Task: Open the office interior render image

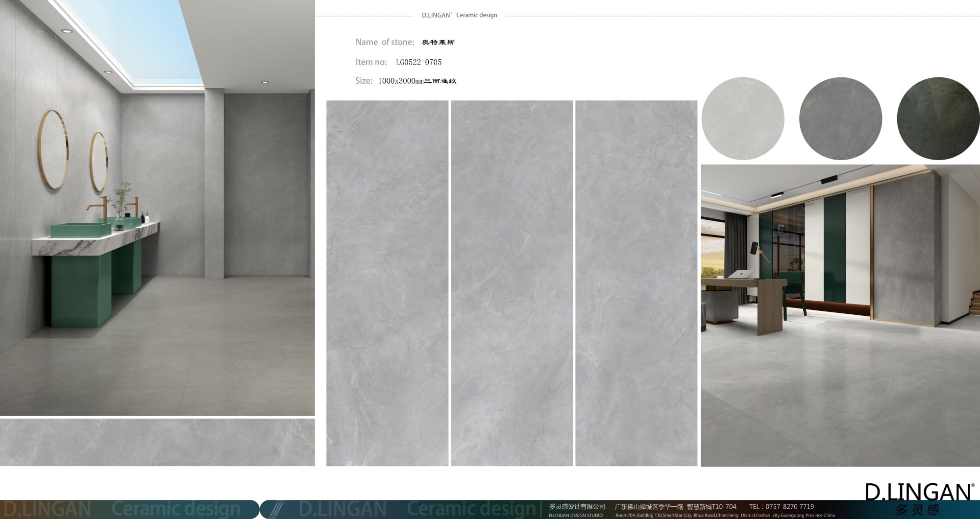Action: 840,315
